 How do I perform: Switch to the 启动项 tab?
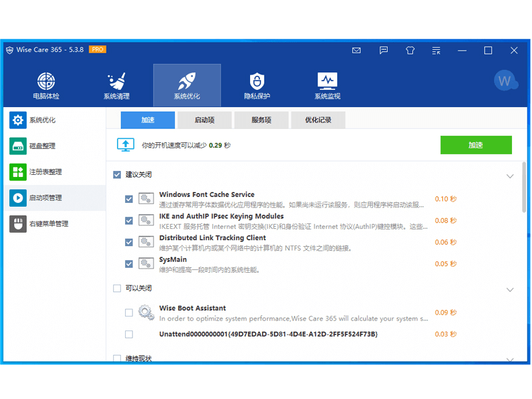point(205,120)
